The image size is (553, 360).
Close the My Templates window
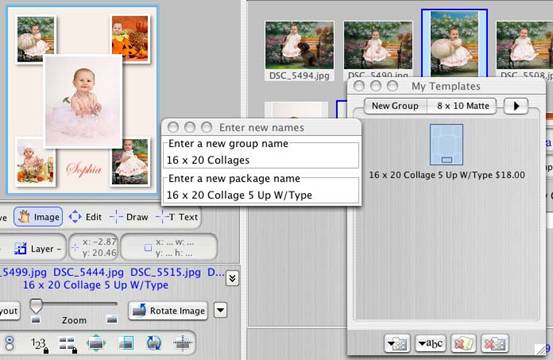[359, 86]
